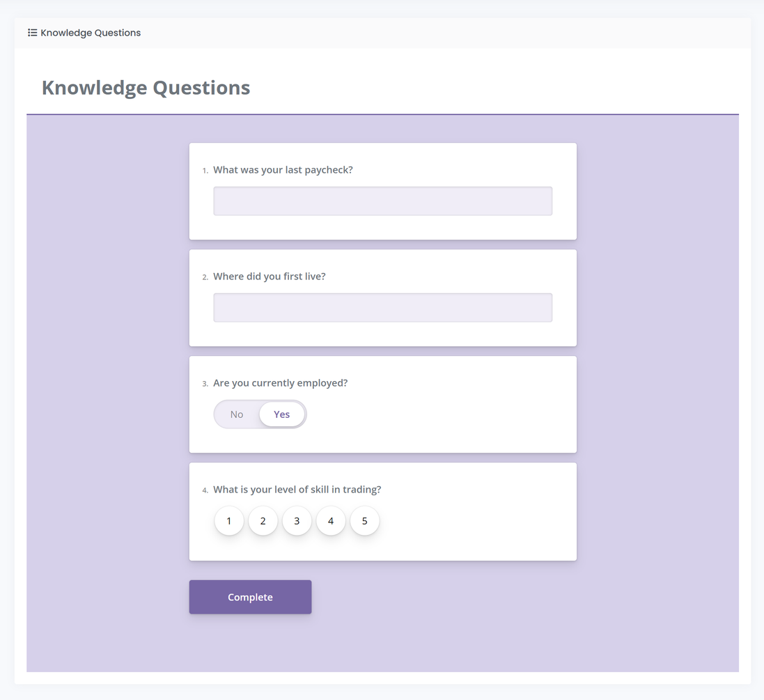Click question number 4 marker
The width and height of the screenshot is (764, 700).
point(205,490)
